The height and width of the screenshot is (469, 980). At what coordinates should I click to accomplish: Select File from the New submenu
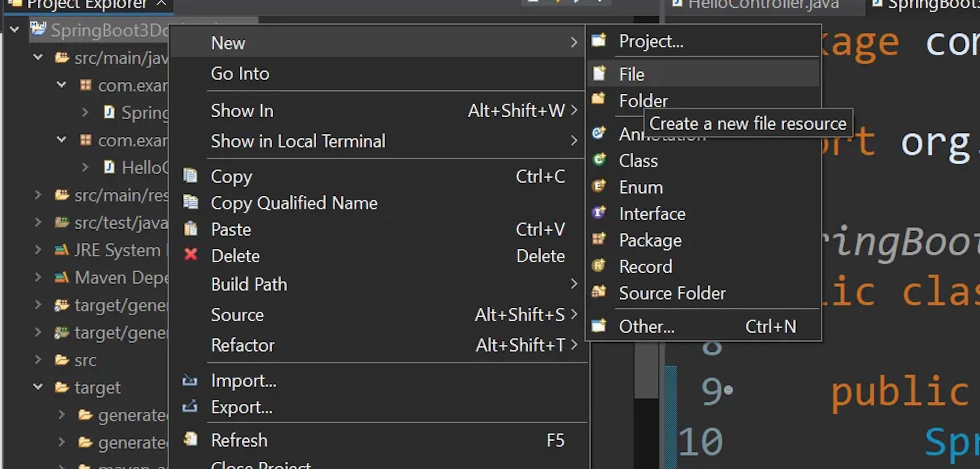pos(632,74)
